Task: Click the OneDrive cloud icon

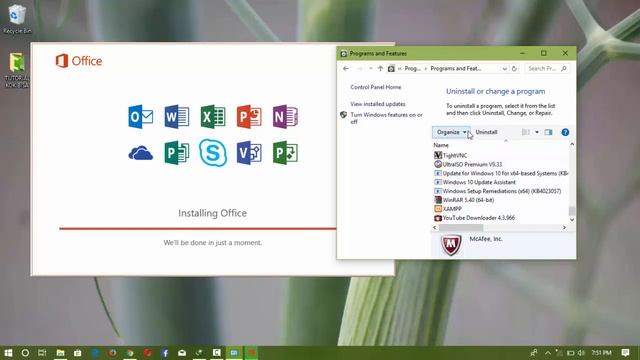Action: pyautogui.click(x=140, y=153)
